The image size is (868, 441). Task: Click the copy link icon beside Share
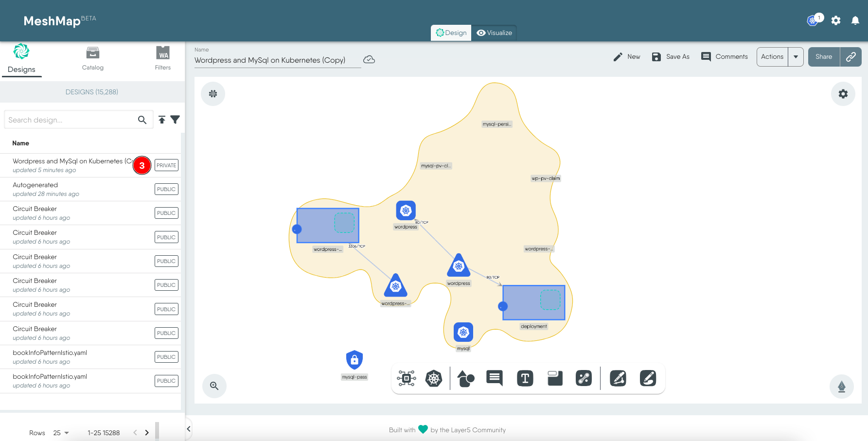850,57
